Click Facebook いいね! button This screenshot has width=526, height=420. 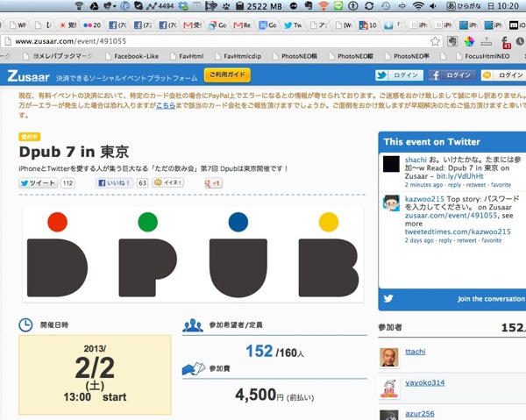tap(115, 183)
